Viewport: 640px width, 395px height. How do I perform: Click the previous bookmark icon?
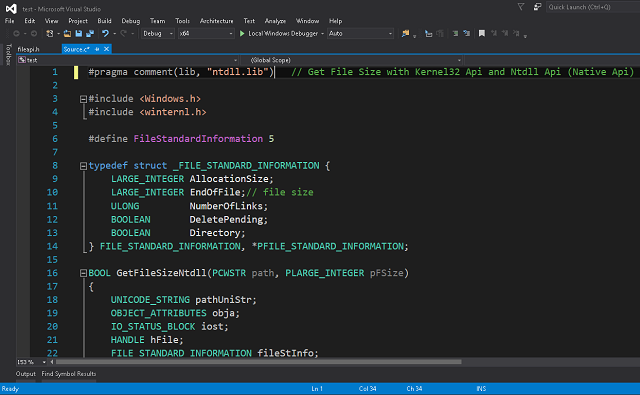[x=494, y=33]
